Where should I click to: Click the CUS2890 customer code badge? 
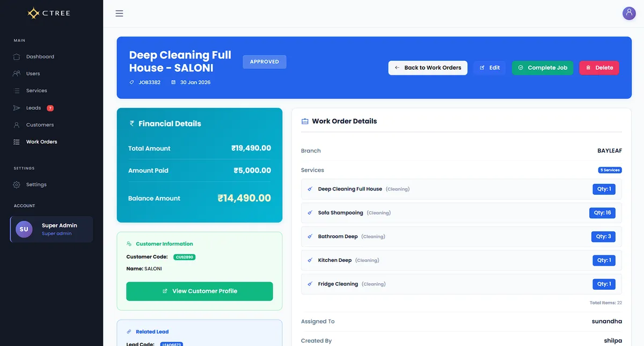(x=185, y=257)
